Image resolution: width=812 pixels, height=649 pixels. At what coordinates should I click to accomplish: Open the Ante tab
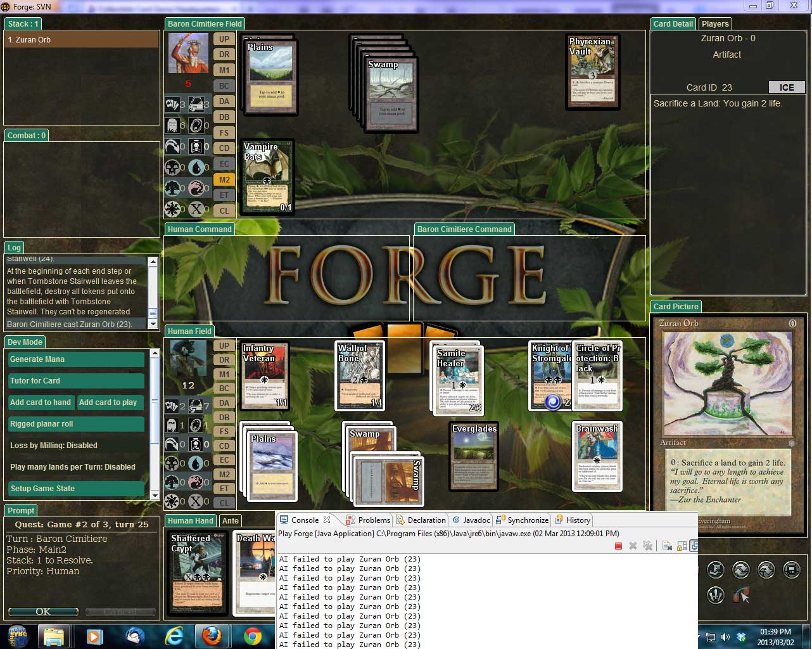[x=230, y=521]
